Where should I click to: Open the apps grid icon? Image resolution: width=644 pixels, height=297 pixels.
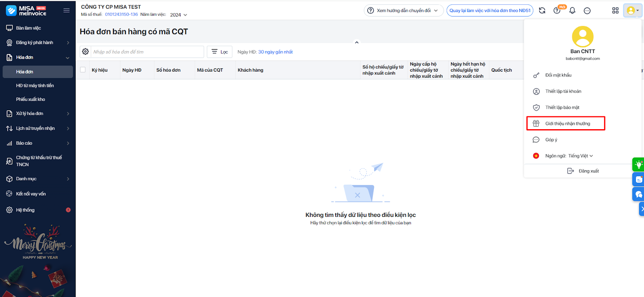[x=615, y=10]
